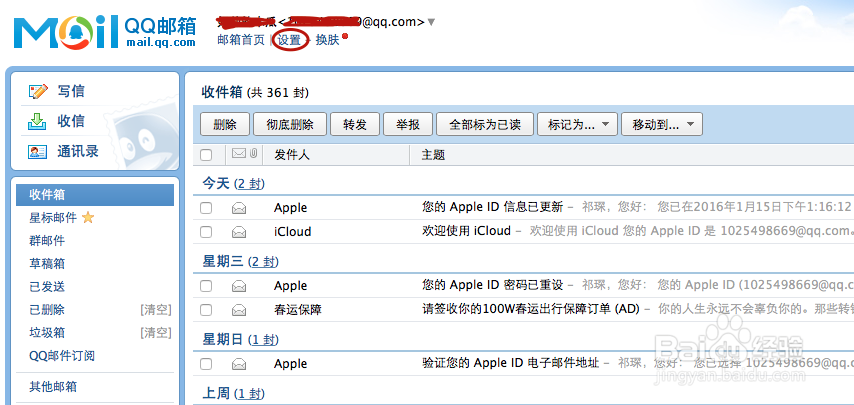Click envelope icon in the iCloud row
This screenshot has width=854, height=405.
tap(239, 232)
